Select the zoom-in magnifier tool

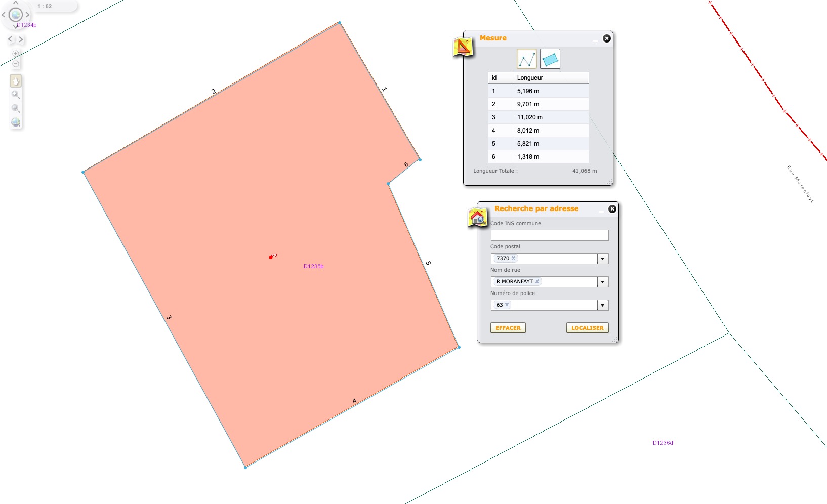(16, 95)
